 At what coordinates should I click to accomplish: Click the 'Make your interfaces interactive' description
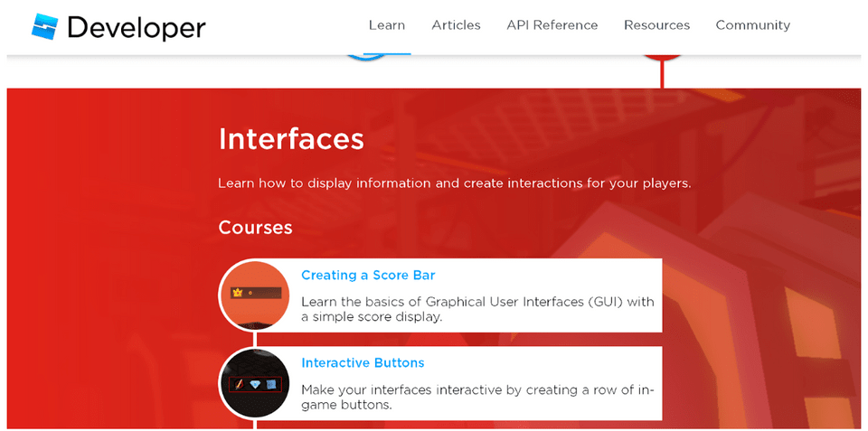tap(477, 398)
